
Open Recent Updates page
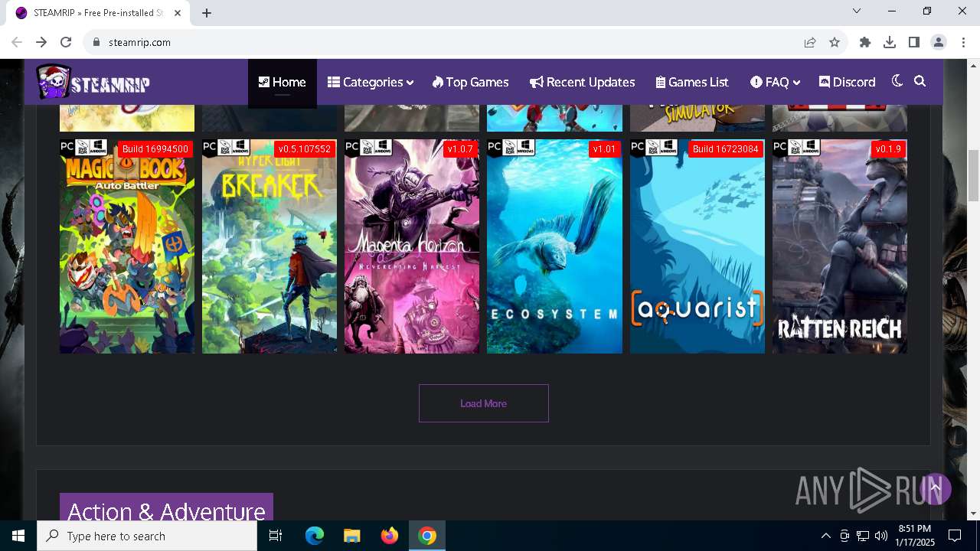pos(582,82)
